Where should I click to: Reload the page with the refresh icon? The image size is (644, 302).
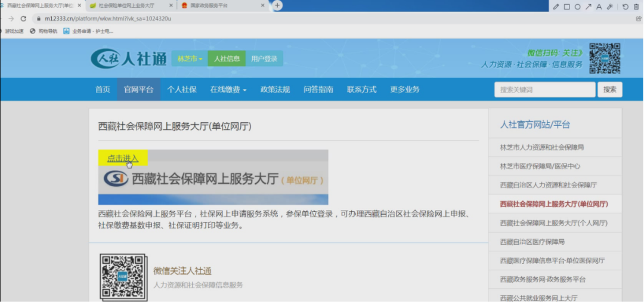[23, 19]
